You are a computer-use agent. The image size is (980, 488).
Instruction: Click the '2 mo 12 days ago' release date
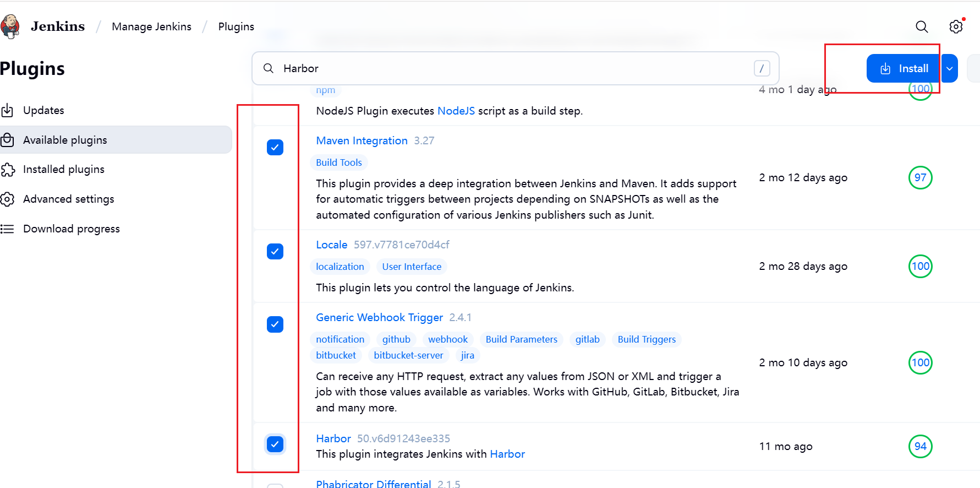tap(803, 177)
